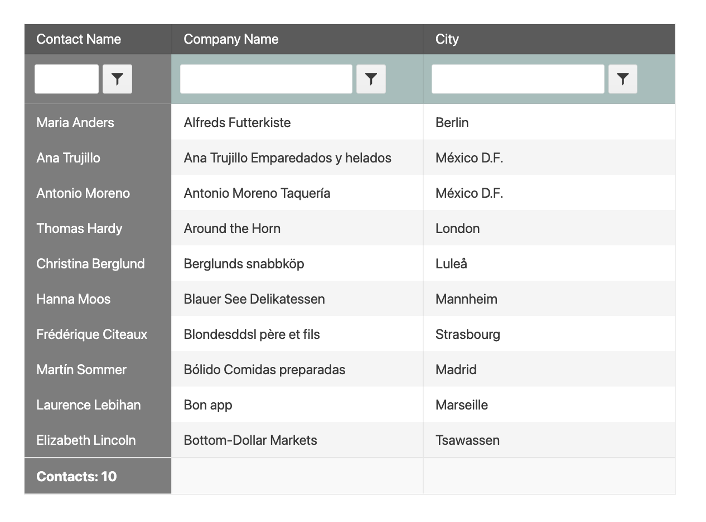Open the Contact Name filter menu icon
Viewport: 706px width, 522px height.
117,79
